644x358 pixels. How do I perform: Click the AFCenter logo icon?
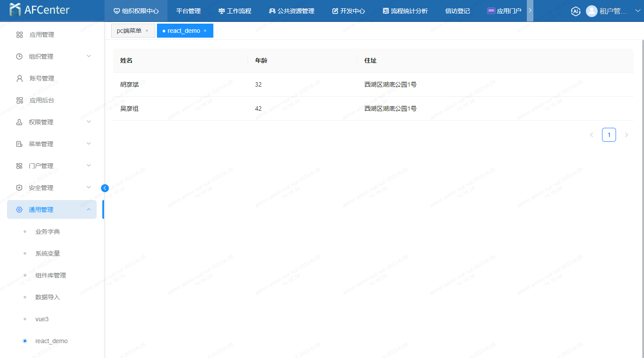[15, 10]
